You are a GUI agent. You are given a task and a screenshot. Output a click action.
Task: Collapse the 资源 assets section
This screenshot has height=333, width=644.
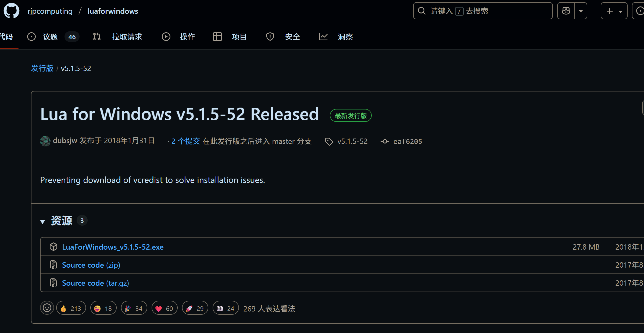(42, 222)
